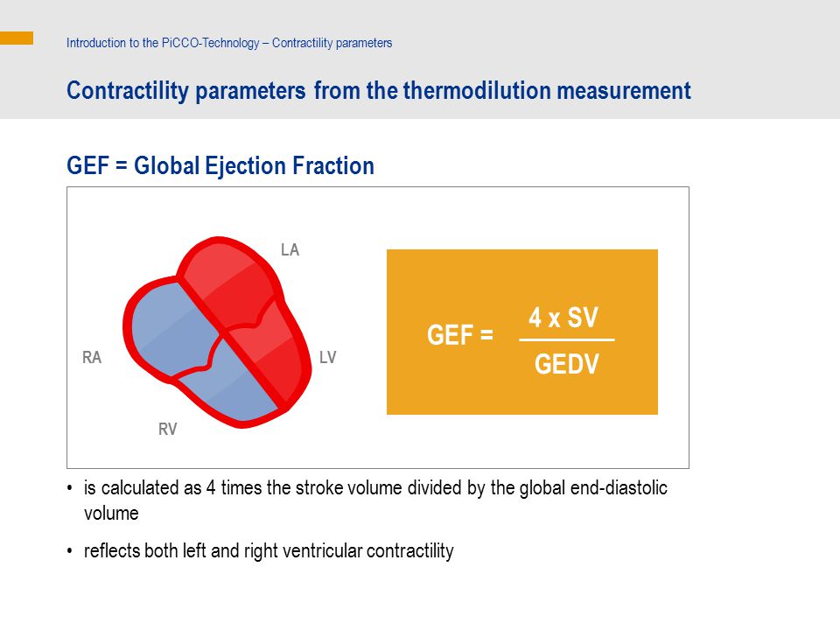Click the RA label beside heart
Viewport: 840px width, 630px height.
click(92, 357)
